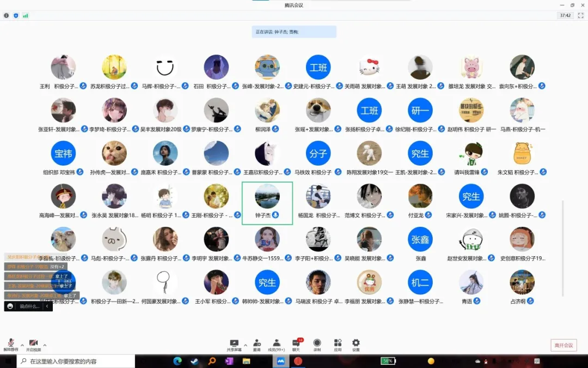588x368 pixels.
Task: Open the 共享屏幕 share screen icon
Action: [234, 344]
